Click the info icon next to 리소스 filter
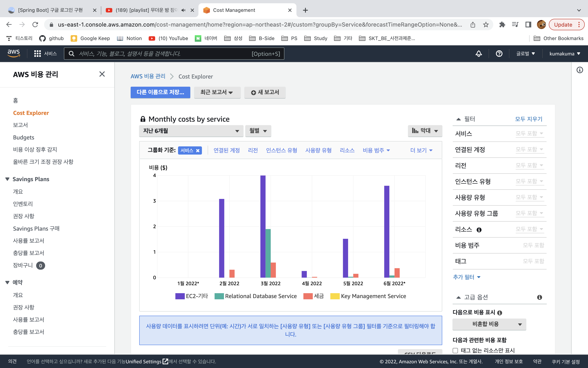 [x=479, y=230]
